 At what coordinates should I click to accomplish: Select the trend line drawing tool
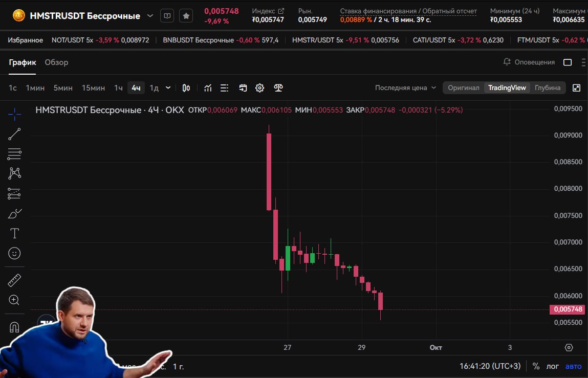[x=14, y=134]
